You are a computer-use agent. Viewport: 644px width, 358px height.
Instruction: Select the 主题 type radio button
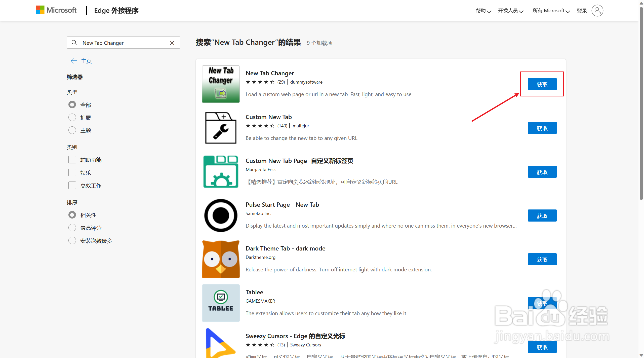tap(72, 130)
